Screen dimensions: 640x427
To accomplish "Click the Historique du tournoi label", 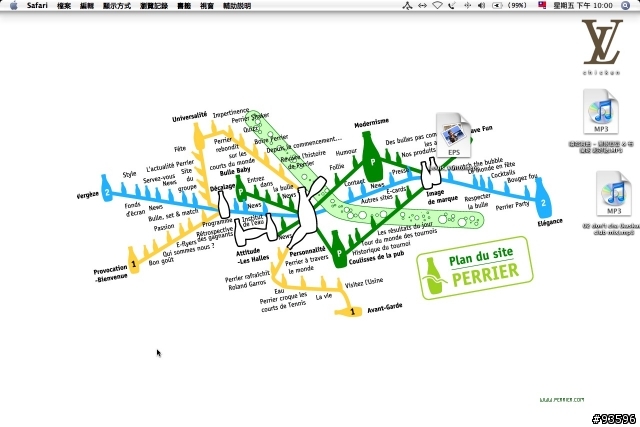I will pos(381,247).
